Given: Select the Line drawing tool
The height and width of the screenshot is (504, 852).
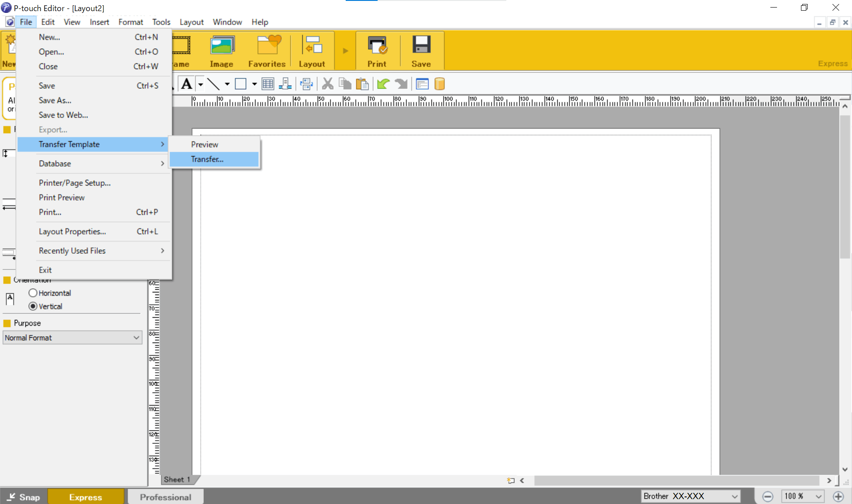Looking at the screenshot, I should (213, 84).
